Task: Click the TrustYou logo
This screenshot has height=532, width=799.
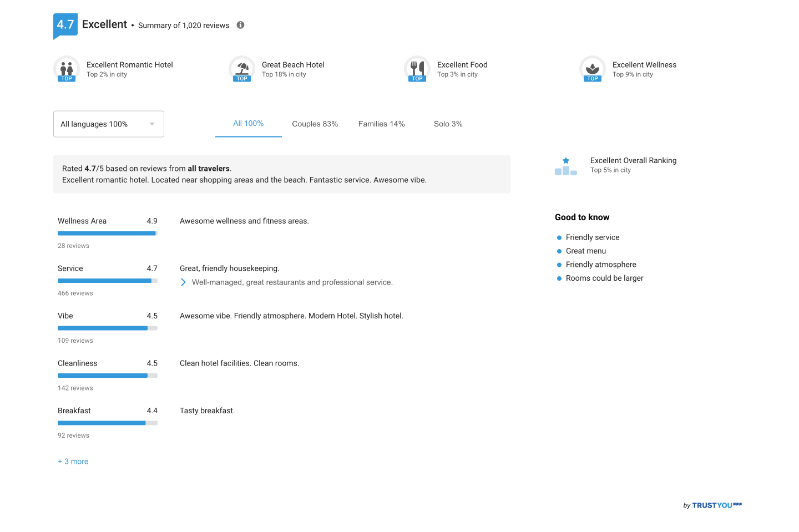Action: point(712,505)
